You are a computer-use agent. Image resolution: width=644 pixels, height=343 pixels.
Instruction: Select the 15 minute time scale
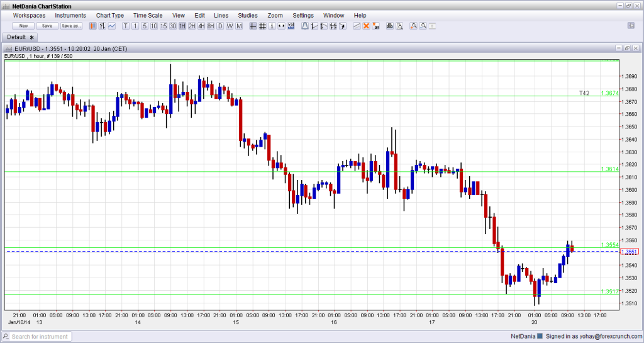(164, 26)
